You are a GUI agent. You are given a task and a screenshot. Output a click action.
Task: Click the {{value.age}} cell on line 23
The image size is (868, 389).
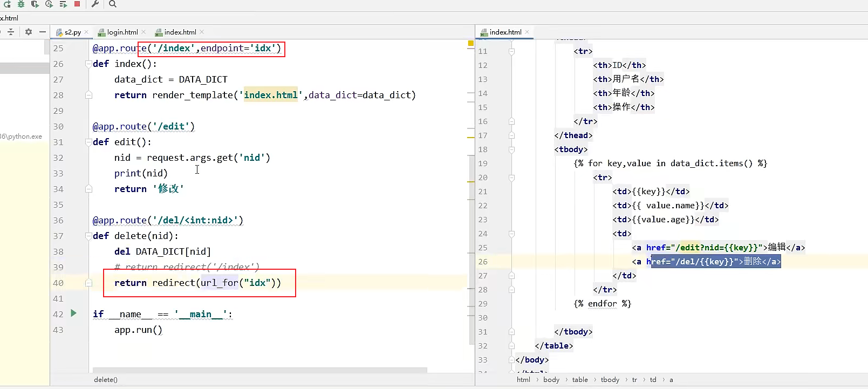(666, 220)
